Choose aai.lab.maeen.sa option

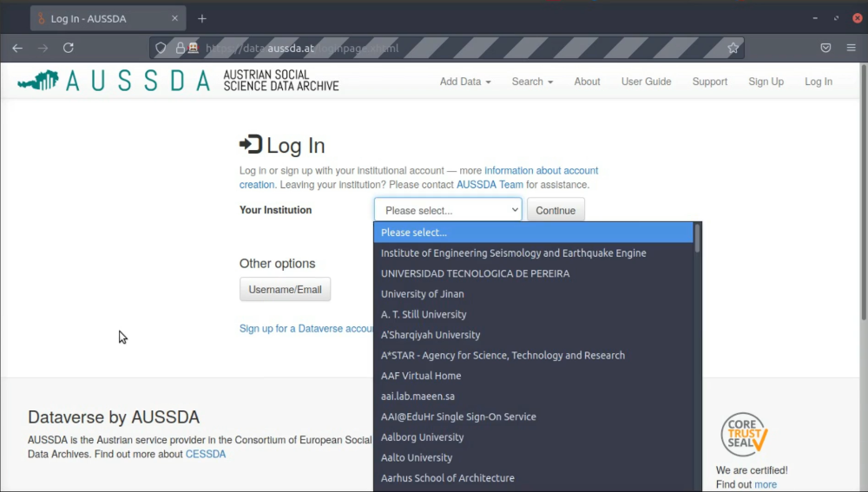tap(533, 397)
